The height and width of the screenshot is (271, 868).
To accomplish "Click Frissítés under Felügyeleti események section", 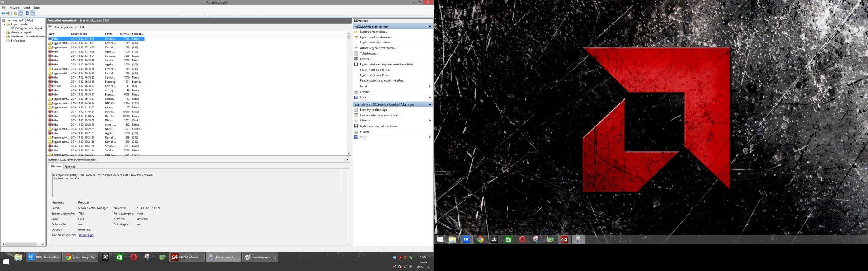I will coord(364,92).
